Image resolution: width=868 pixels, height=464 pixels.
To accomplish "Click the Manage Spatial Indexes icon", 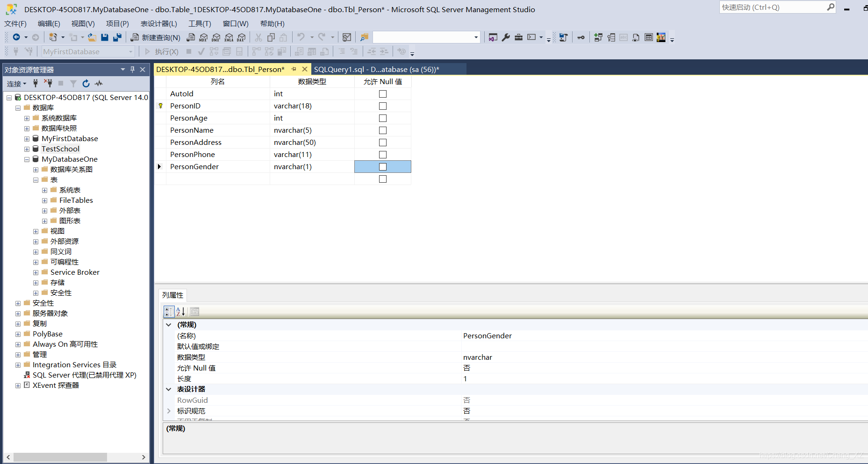I will [661, 37].
